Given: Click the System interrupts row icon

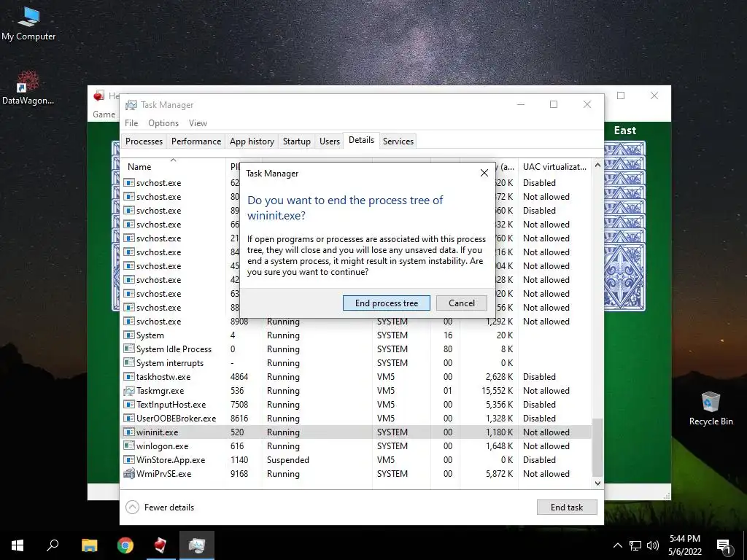Looking at the screenshot, I should click(x=128, y=363).
